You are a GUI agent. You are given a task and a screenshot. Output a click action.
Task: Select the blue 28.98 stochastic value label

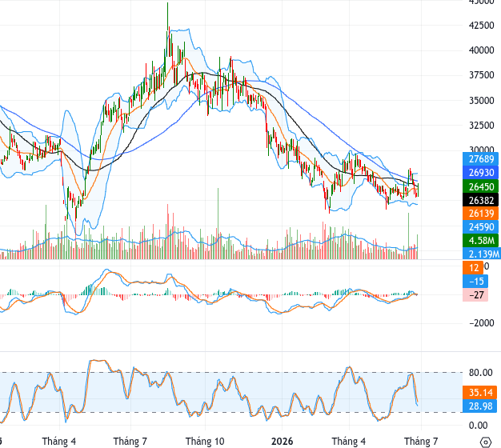pos(480,406)
